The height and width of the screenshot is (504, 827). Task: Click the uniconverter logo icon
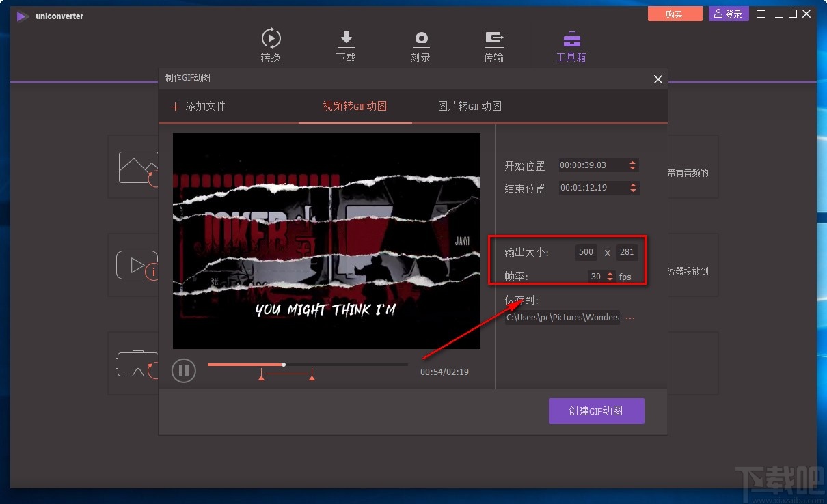21,16
